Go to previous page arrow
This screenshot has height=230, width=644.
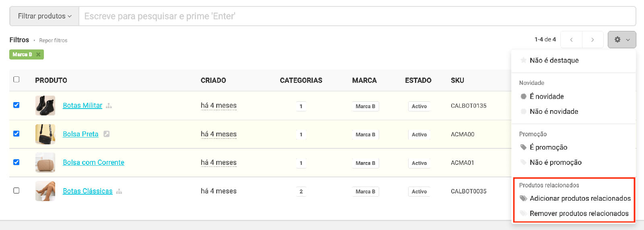point(571,39)
